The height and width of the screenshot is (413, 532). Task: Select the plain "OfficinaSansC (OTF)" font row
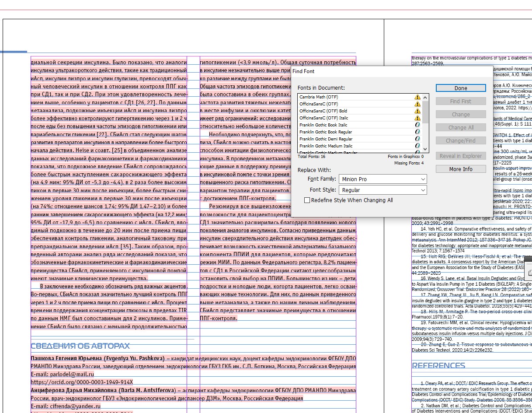click(360, 104)
